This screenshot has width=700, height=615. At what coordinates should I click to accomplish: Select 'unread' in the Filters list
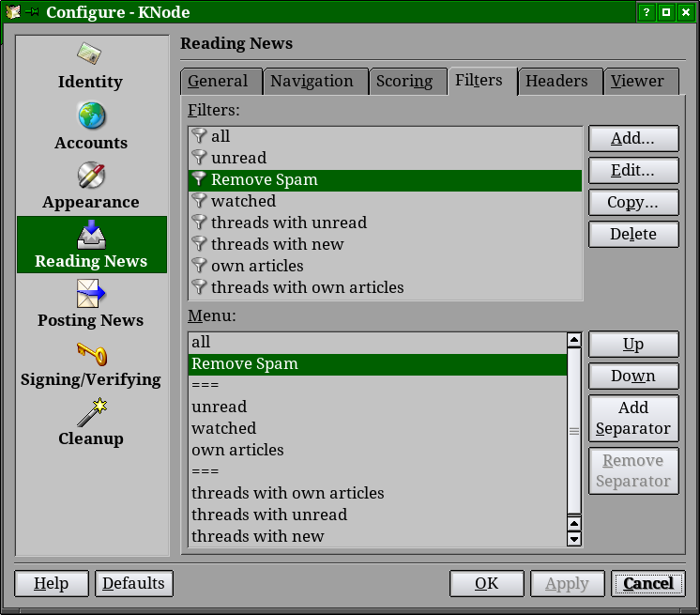(386, 157)
